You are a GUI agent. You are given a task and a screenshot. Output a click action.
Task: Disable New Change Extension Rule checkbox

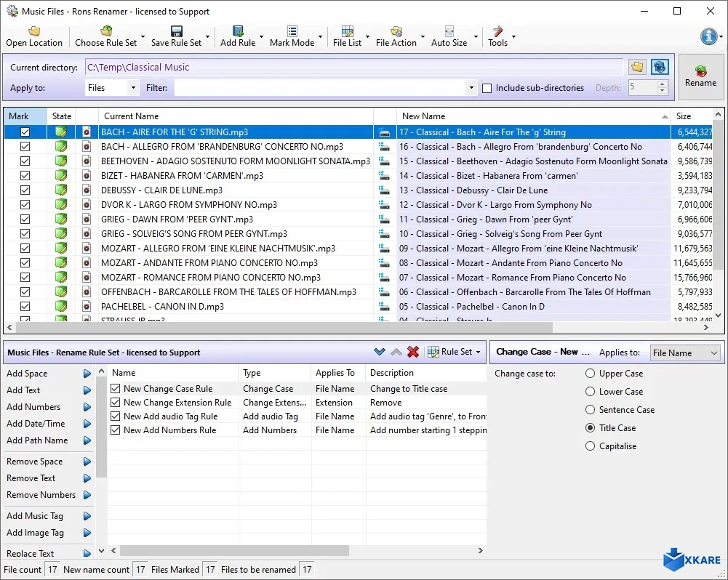tap(115, 402)
